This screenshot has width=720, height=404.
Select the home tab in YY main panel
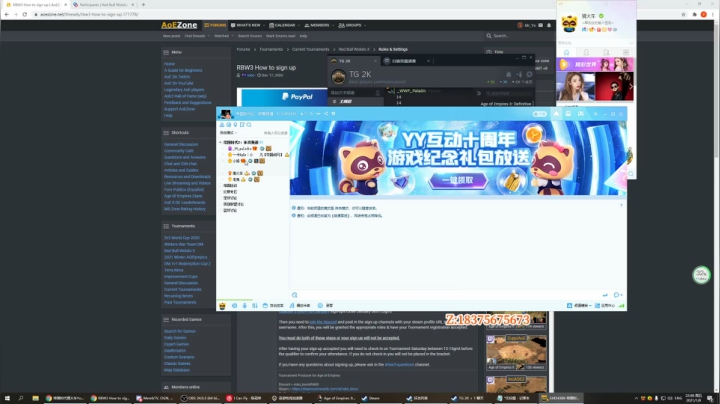pyautogui.click(x=567, y=52)
